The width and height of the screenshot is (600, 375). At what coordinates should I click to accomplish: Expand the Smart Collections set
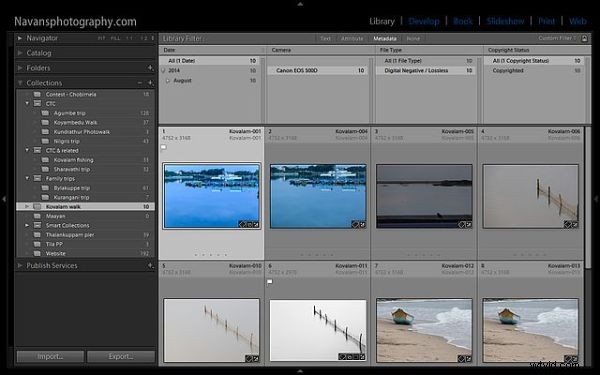click(27, 225)
